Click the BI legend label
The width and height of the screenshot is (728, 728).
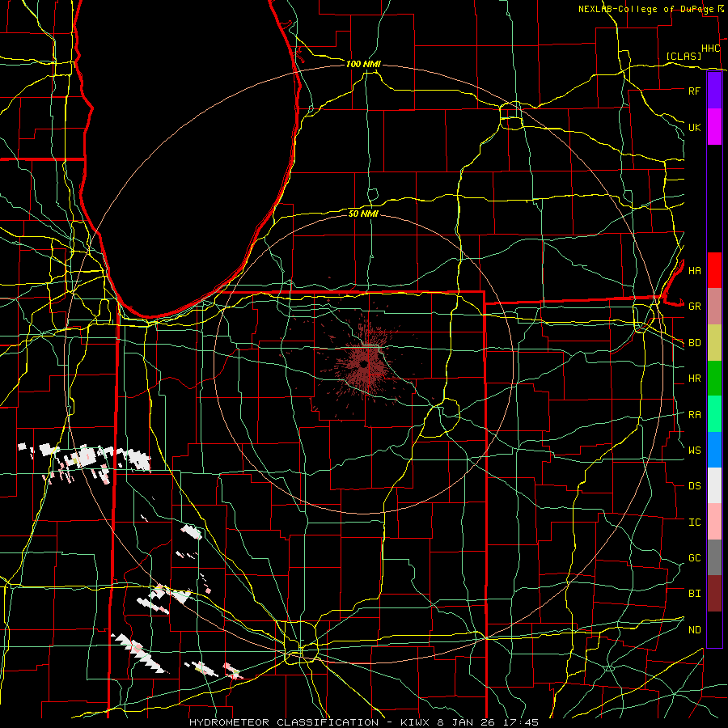coord(695,594)
